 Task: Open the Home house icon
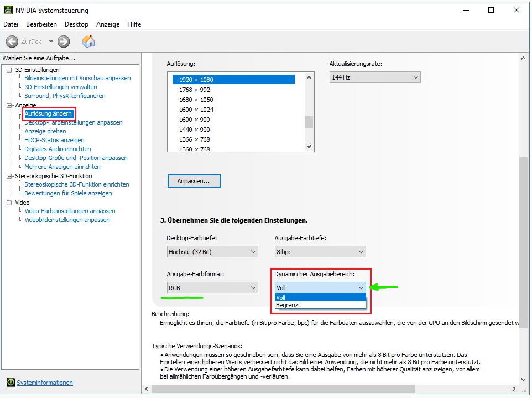tap(88, 42)
